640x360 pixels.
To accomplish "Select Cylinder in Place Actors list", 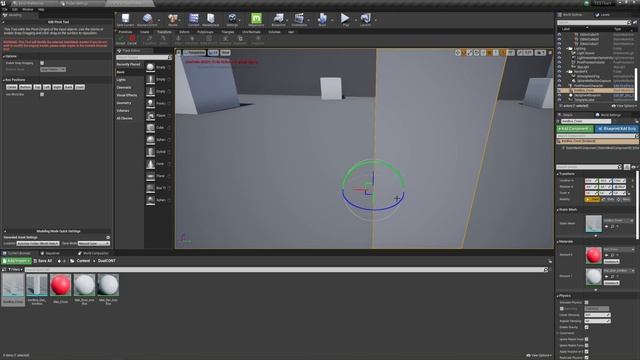I will [x=158, y=151].
